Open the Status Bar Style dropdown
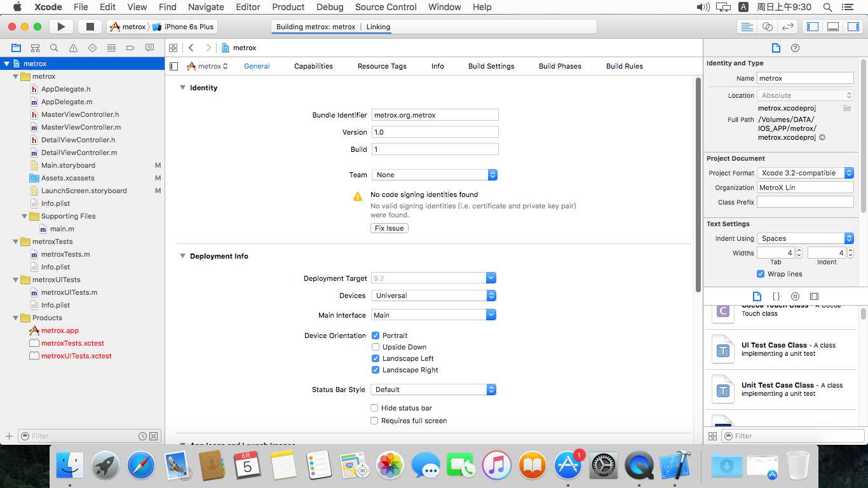This screenshot has height=488, width=868. pyautogui.click(x=433, y=390)
